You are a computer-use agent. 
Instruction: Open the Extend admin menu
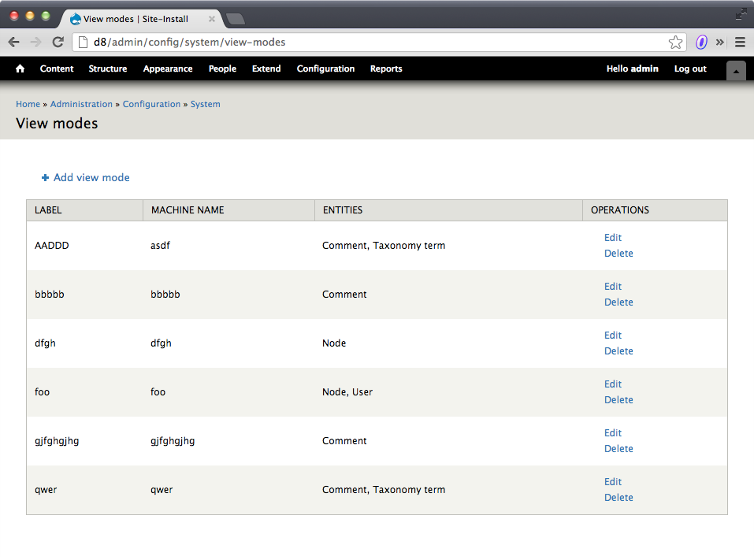[x=266, y=69]
